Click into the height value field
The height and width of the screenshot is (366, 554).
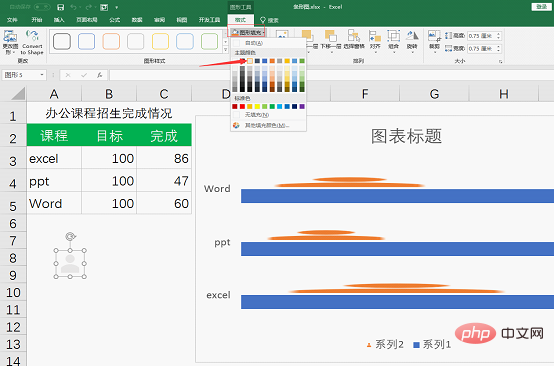482,36
